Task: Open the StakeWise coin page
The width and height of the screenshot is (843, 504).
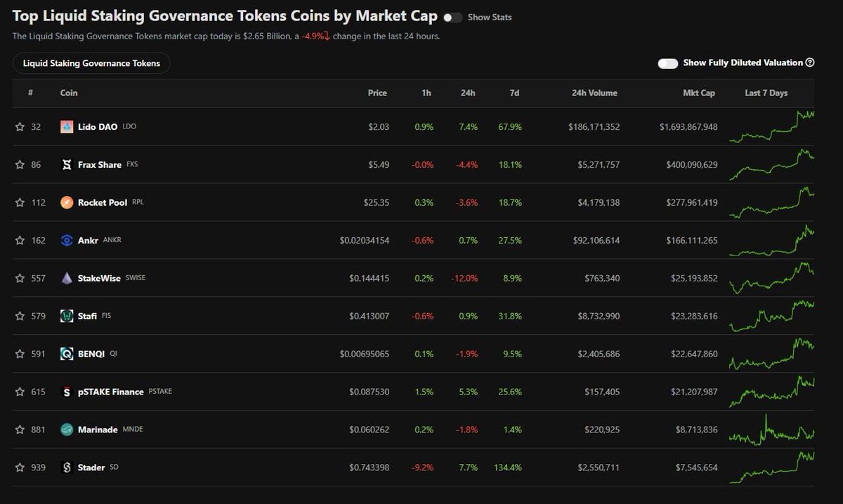Action: pyautogui.click(x=99, y=279)
